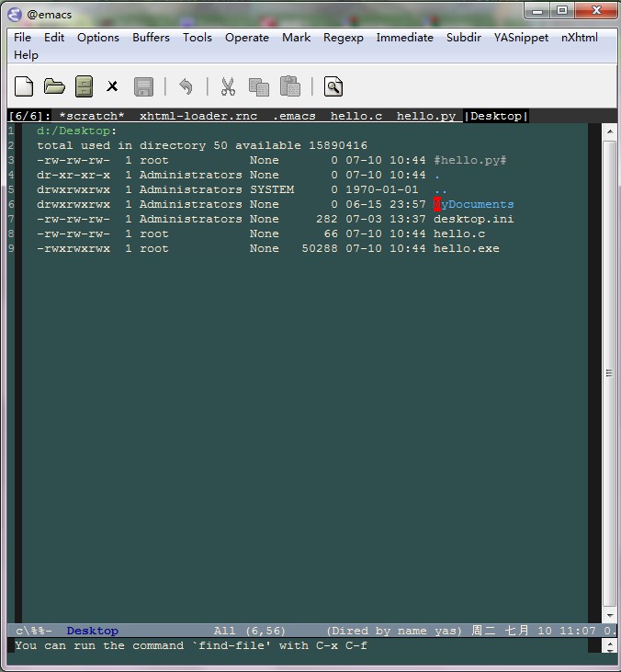Viewport: 621px width, 672px height.
Task: Open the double-dot parent directory entry
Action: click(440, 190)
